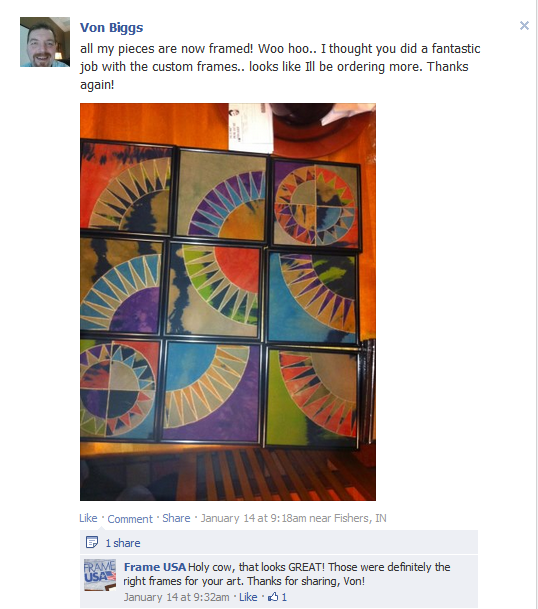The image size is (538, 609).
Task: Click the share note icon
Action: coord(92,542)
